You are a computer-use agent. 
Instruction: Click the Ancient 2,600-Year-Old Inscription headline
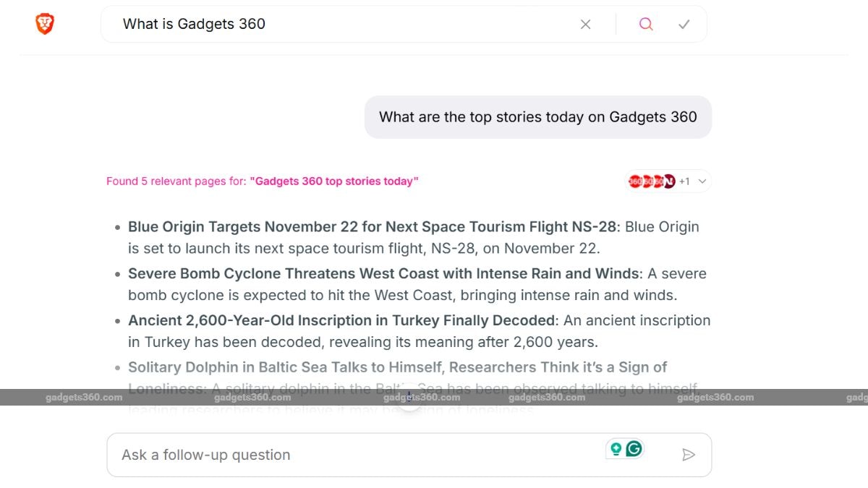(341, 320)
